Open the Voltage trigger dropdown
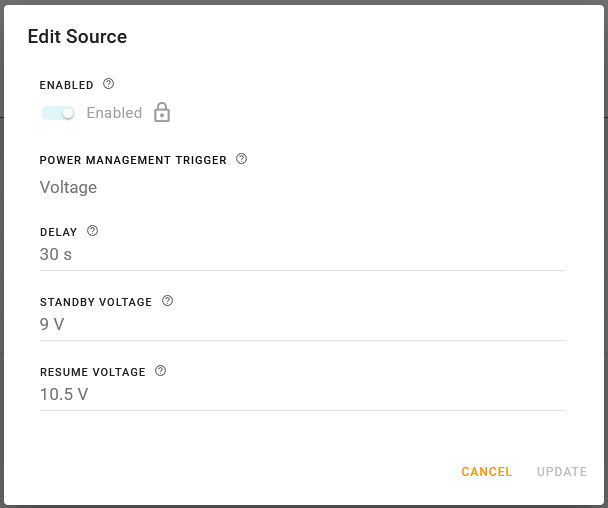Viewport: 608px width, 508px height. point(68,187)
